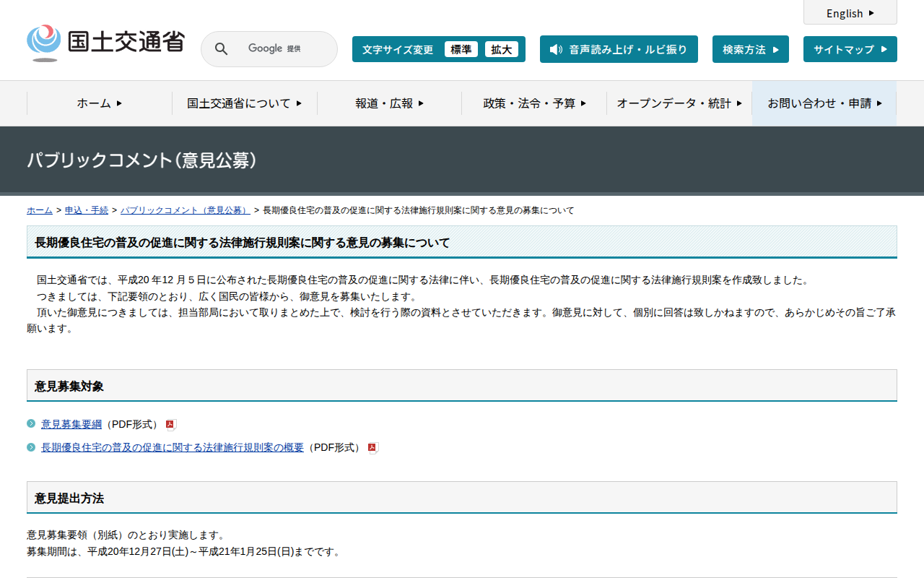The image size is (924, 578).
Task: Click the arrow icon on 検索方法 button
Action: 776,50
